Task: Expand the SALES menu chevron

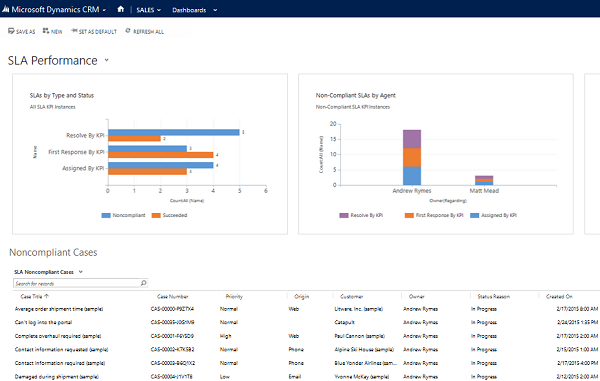Action: point(159,10)
